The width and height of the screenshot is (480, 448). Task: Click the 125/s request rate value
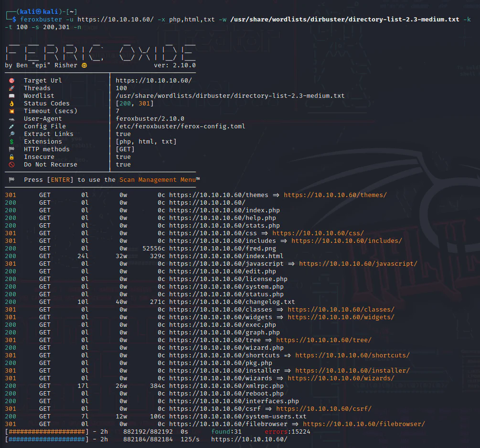point(190,439)
